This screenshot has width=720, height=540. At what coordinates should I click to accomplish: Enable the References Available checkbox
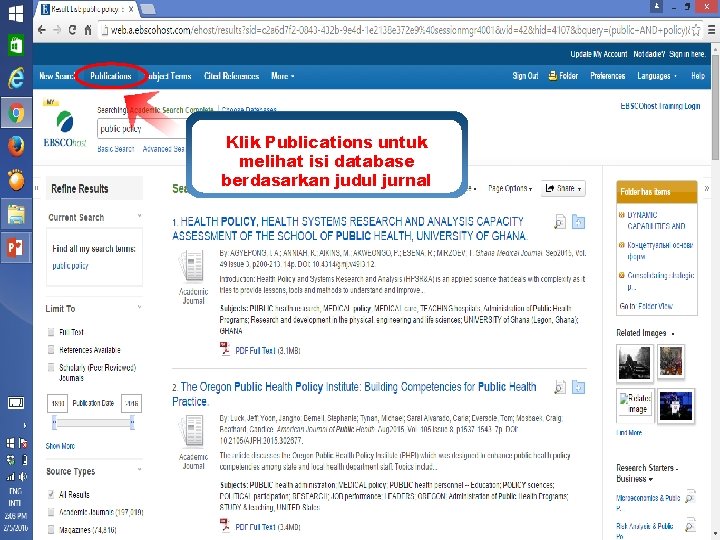click(51, 350)
